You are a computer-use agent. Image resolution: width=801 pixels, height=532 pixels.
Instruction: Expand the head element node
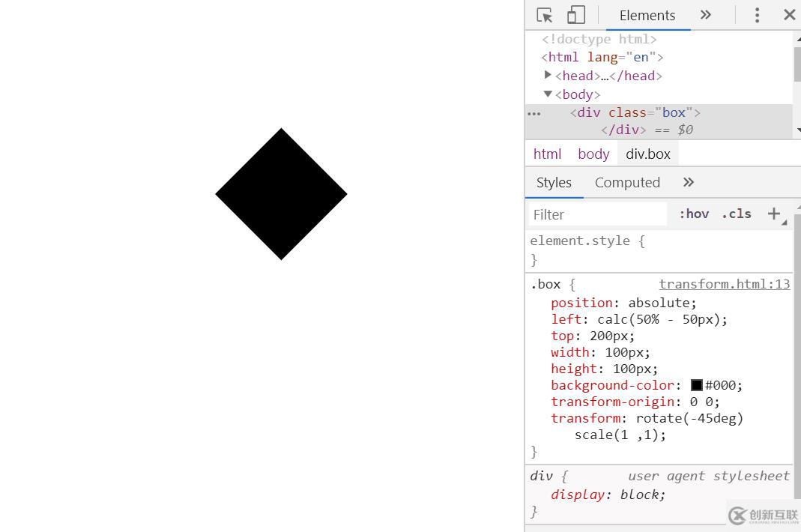(x=548, y=75)
